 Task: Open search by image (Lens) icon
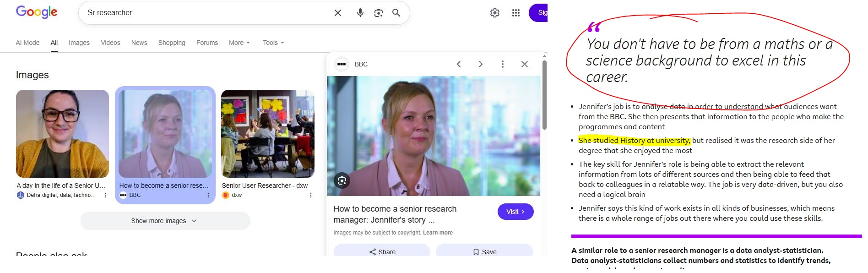pos(378,13)
